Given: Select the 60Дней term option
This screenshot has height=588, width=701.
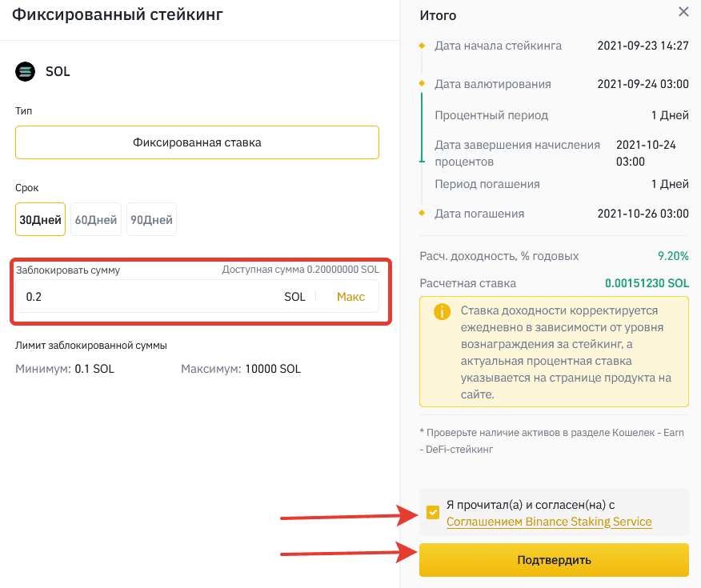Looking at the screenshot, I should click(96, 219).
